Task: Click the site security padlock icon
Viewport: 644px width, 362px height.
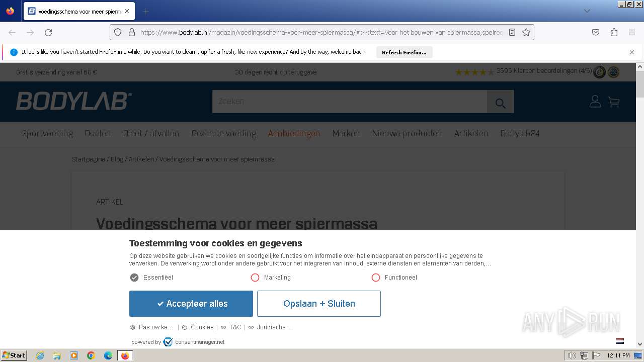Action: (x=132, y=32)
